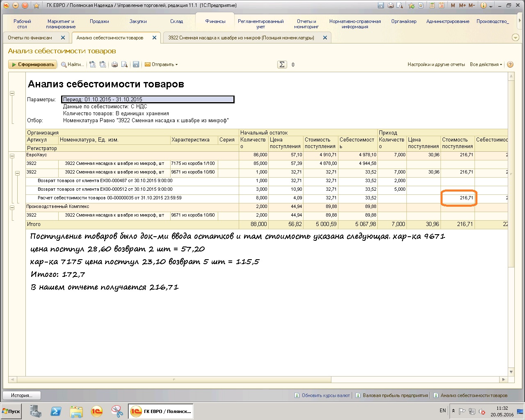Open the calculator icon in title bar
Viewport: 525px width, 420px height.
pos(432,5)
